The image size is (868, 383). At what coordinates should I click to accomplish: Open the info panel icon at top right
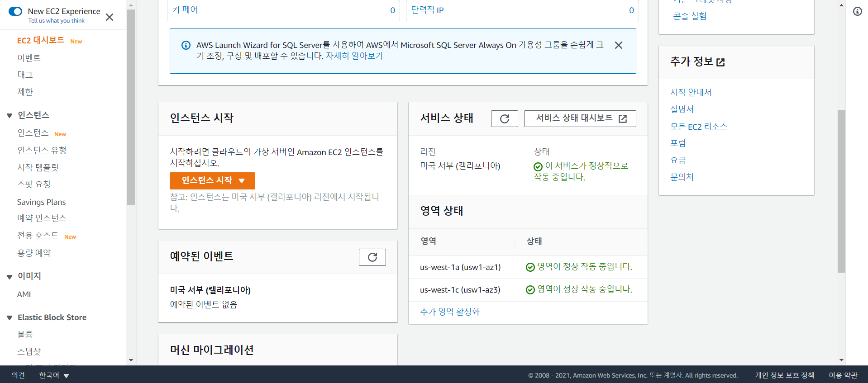click(x=858, y=11)
